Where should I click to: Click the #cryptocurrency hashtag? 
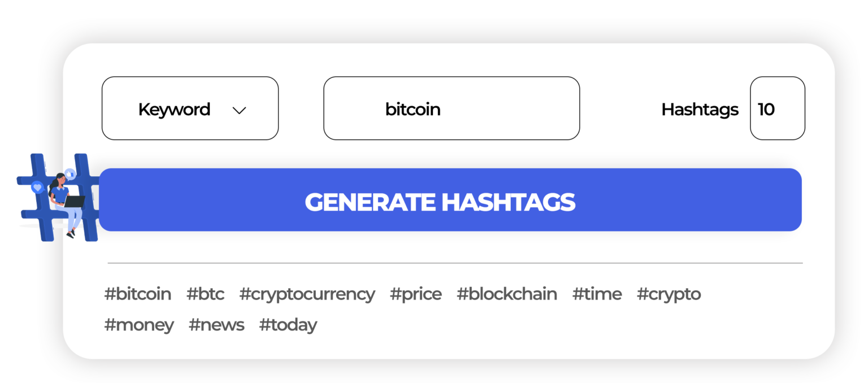[x=307, y=294]
